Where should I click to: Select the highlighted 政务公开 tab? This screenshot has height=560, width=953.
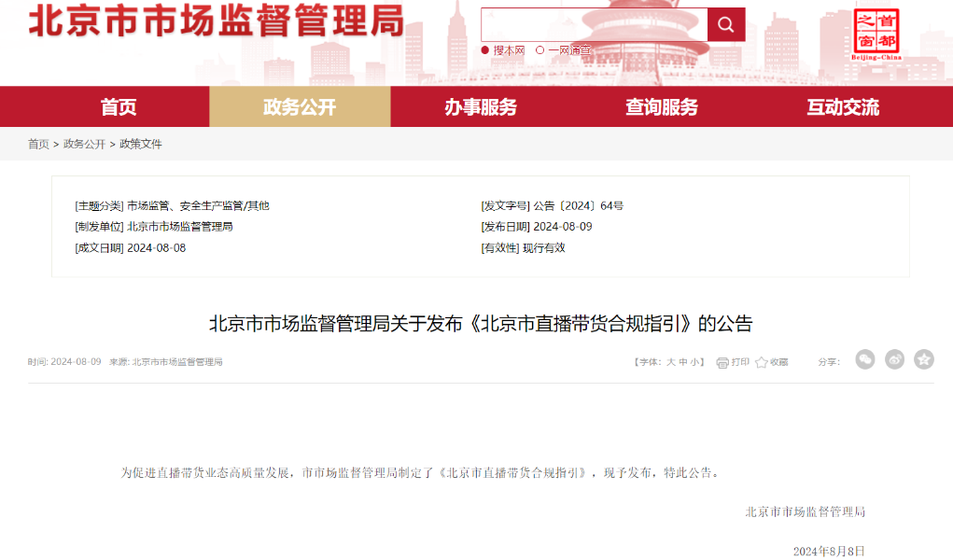(x=300, y=107)
